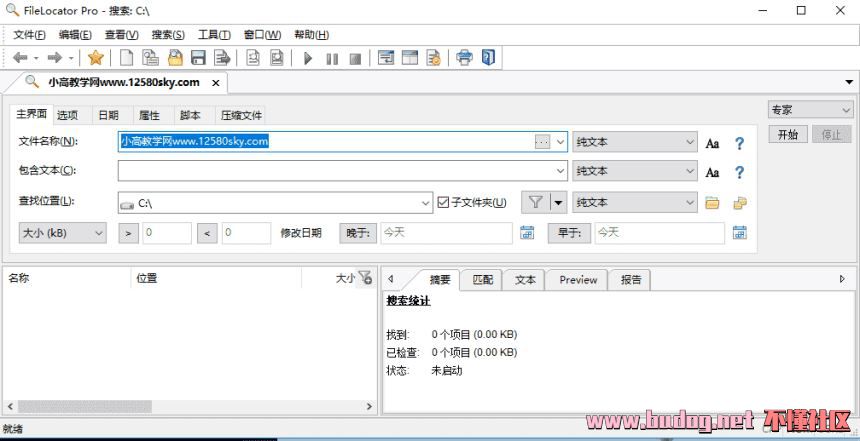
Task: Open the 编辑(E) menu
Action: (75, 35)
